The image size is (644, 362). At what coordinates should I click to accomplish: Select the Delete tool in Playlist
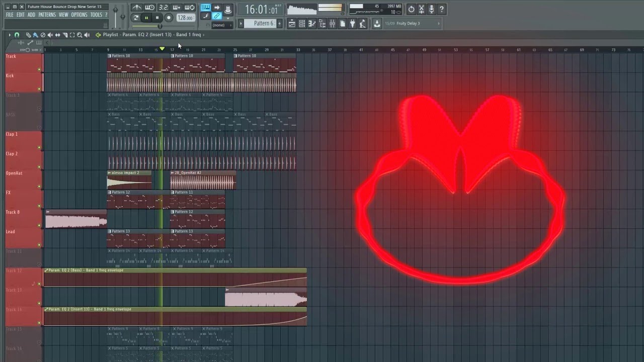coord(43,35)
